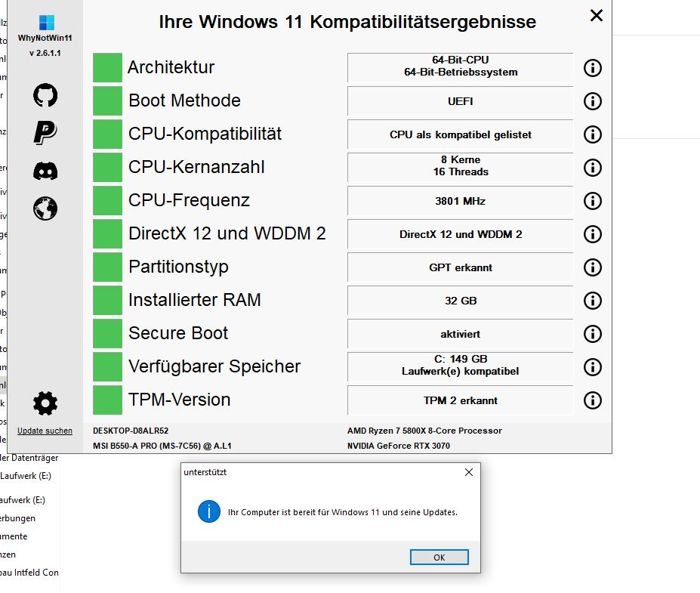Screen dimensions: 700x593
Task: Show info for the Architektur row
Action: point(593,68)
